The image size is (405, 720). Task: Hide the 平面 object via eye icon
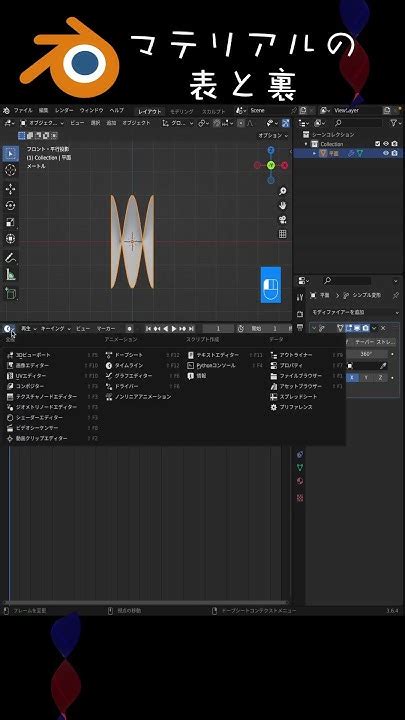[x=386, y=153]
